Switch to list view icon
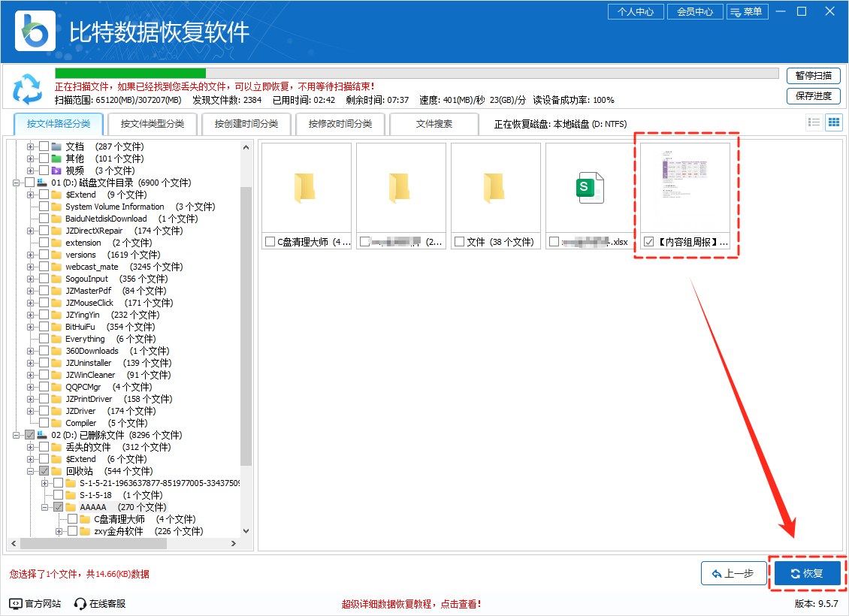Viewport: 849px width, 616px height. (x=813, y=122)
